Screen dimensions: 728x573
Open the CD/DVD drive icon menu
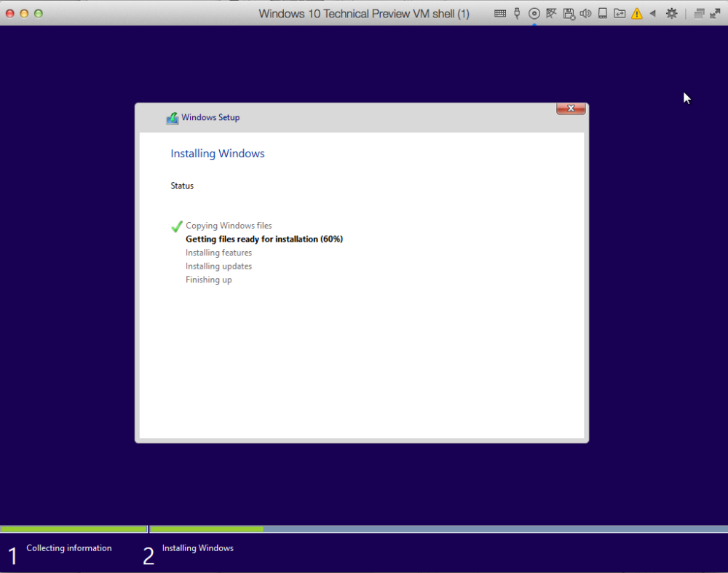pos(534,13)
